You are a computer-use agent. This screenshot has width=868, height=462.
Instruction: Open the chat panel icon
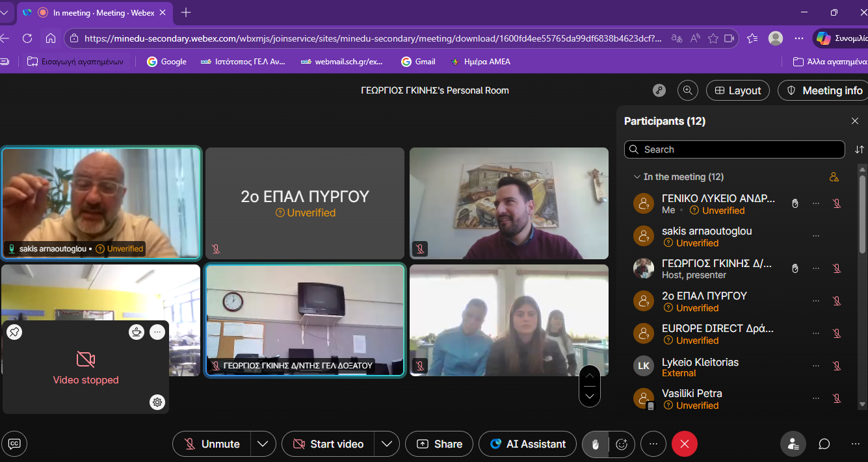tap(824, 444)
